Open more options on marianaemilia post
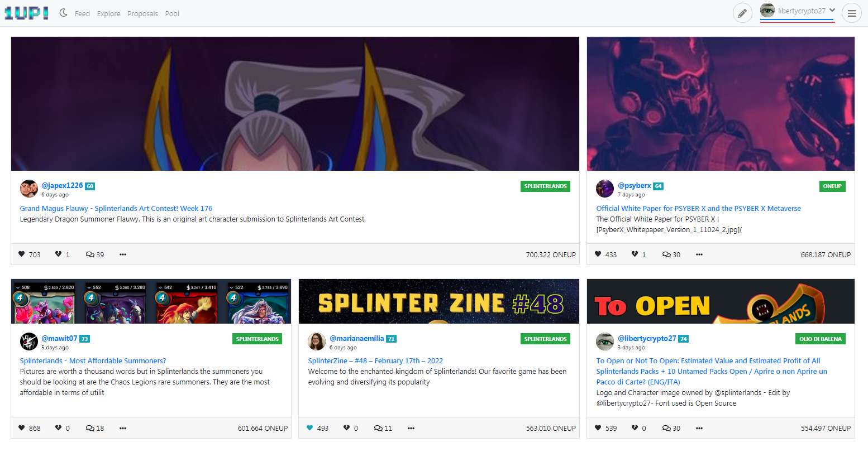The width and height of the screenshot is (868, 452). click(411, 428)
